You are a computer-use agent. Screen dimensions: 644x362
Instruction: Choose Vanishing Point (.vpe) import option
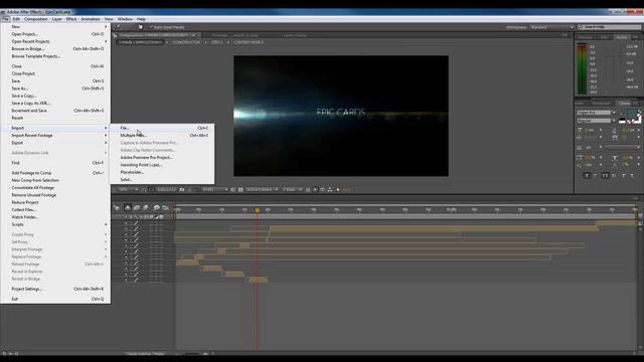pos(141,165)
